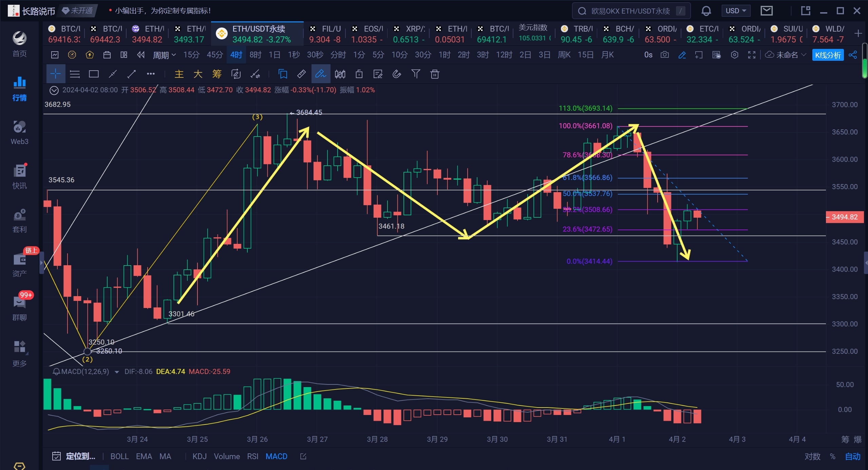868x470 pixels.
Task: Switch to the 1日 timeframe
Action: (x=275, y=55)
